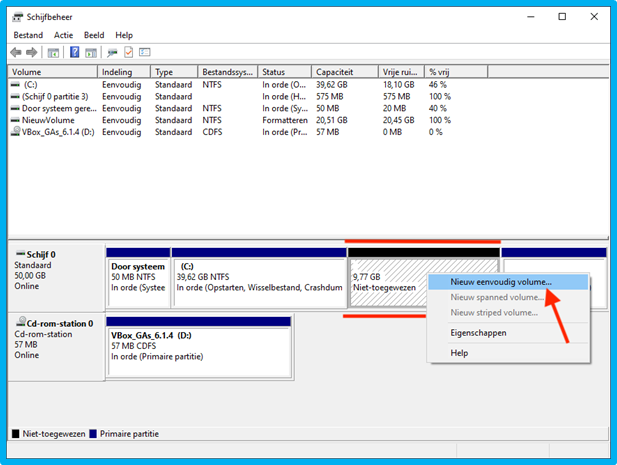Click the black Niet-toegewezen legend swatch
This screenshot has height=465, width=617.
16,434
